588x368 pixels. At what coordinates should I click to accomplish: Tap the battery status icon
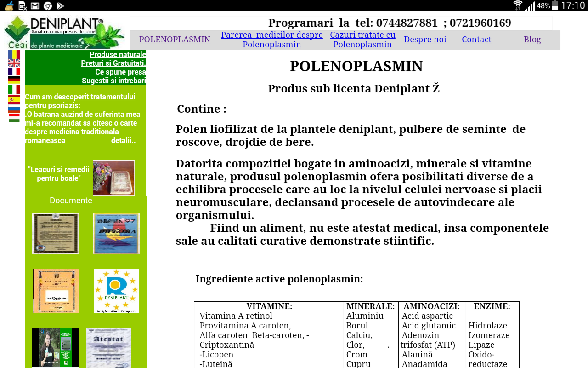click(x=555, y=6)
